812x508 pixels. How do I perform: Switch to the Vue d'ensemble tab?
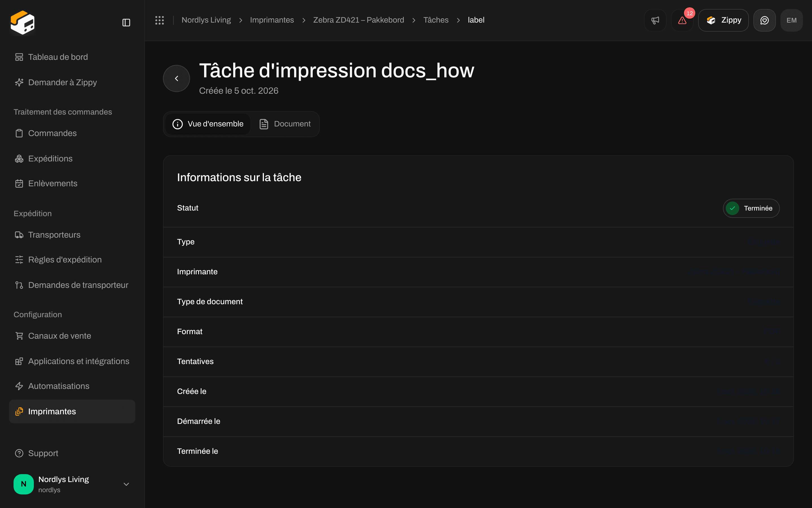208,124
